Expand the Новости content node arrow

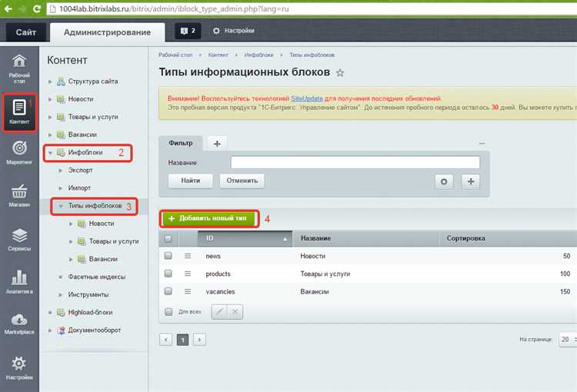click(51, 99)
